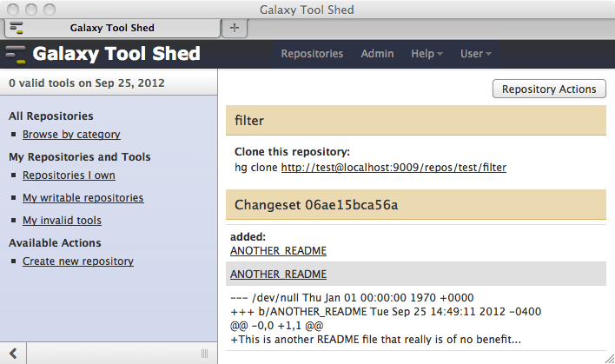Open Repositories I own link
Screen dimensions: 615x364
pos(69,175)
